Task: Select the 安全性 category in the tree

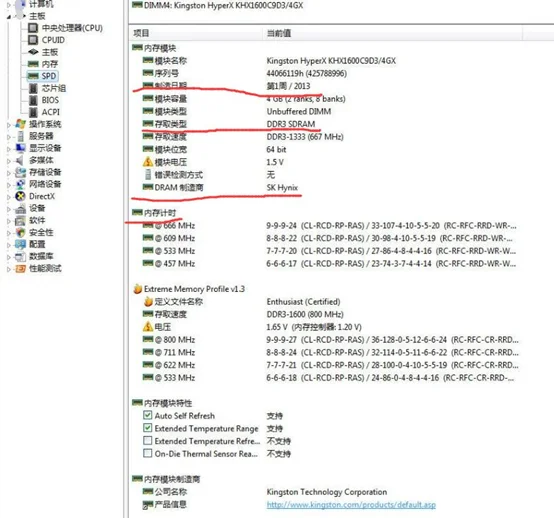Action: pyautogui.click(x=41, y=232)
